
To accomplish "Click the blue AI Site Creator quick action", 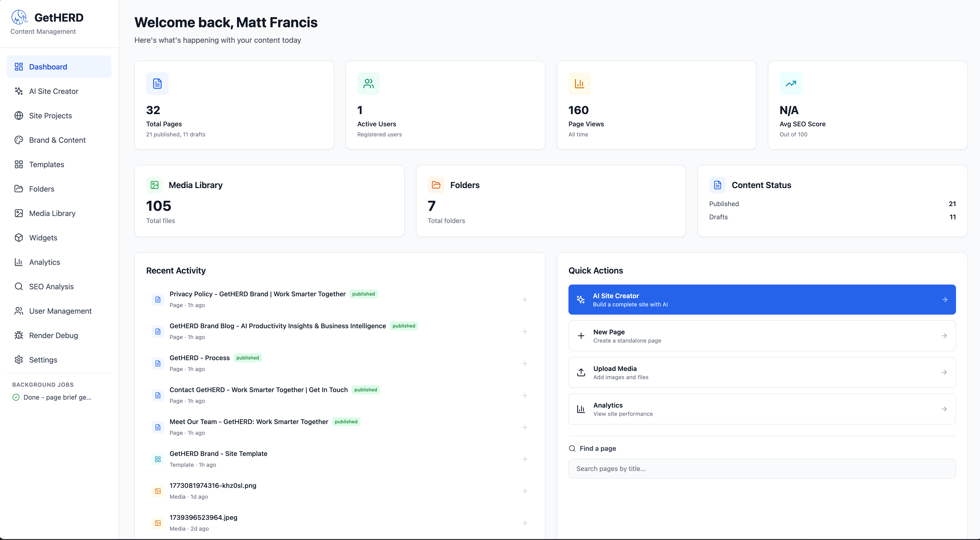I will [762, 300].
